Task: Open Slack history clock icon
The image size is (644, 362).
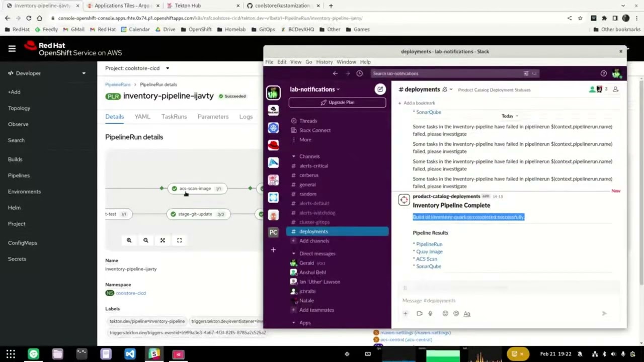Action: [x=359, y=73]
